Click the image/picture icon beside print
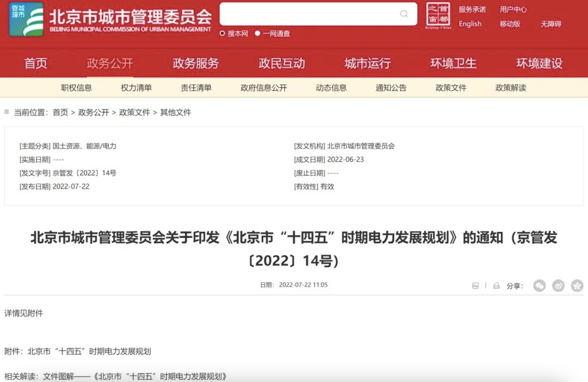Viewport: 588px width, 382px height. pyautogui.click(x=475, y=286)
